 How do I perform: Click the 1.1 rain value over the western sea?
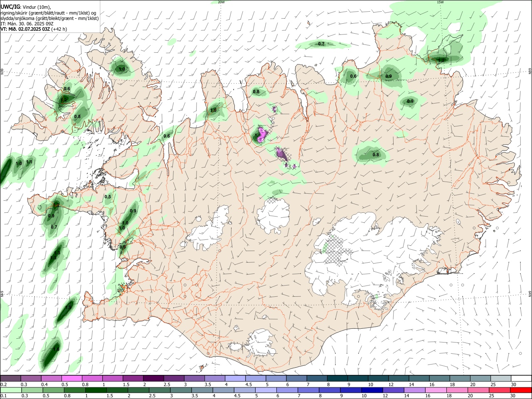pyautogui.click(x=29, y=162)
